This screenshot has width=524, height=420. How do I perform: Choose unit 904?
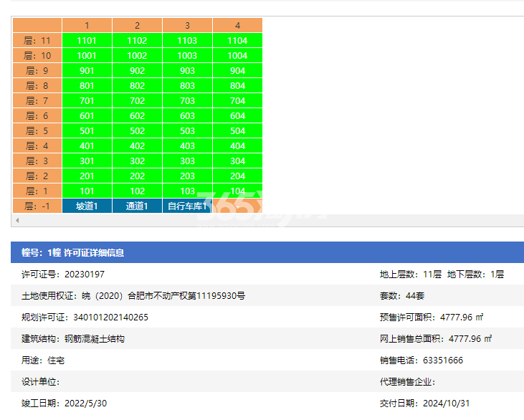(237, 70)
